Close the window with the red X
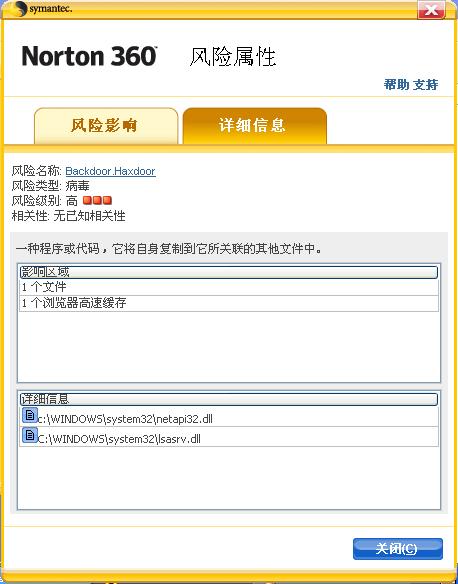The width and height of the screenshot is (458, 584). pos(431,10)
